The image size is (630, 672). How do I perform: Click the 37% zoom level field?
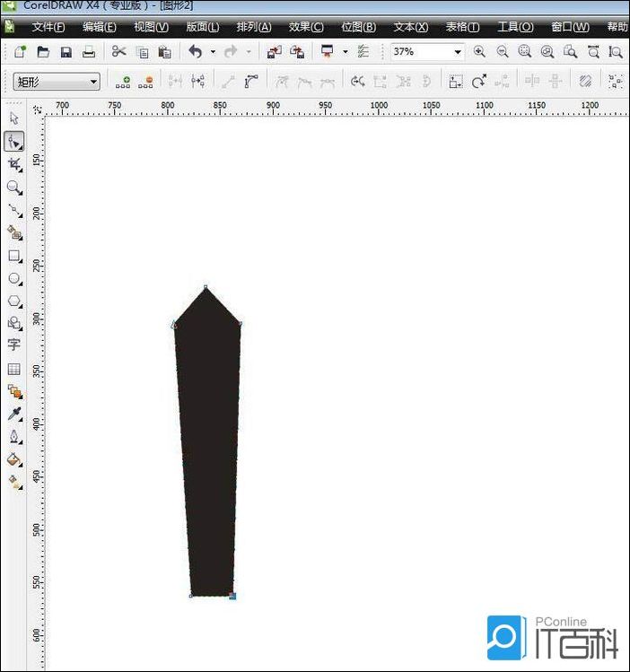click(x=421, y=52)
